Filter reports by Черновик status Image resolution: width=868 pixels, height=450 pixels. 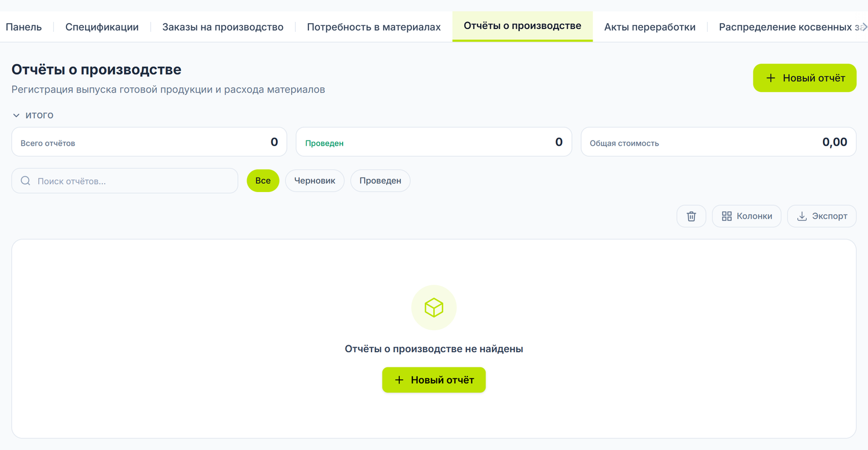315,180
